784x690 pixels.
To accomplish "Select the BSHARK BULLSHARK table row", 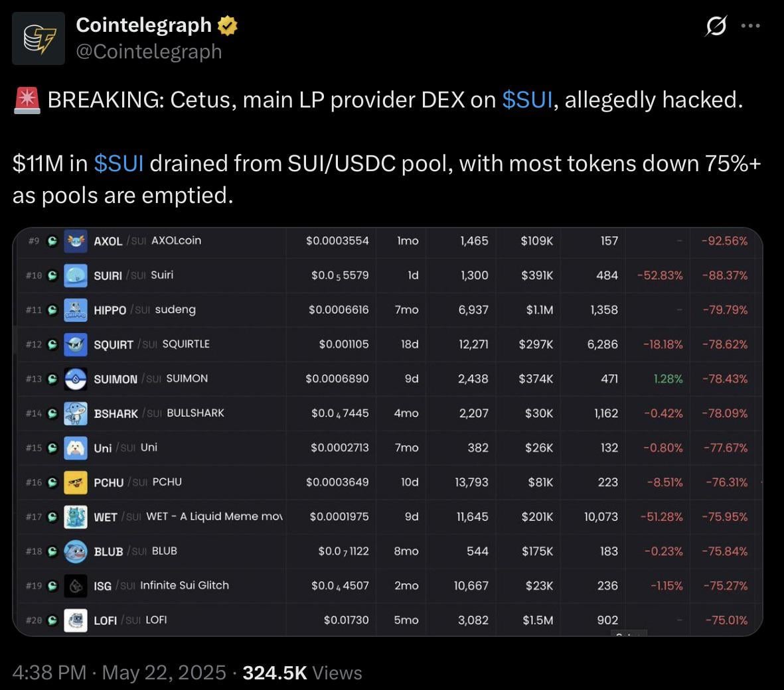I will pos(388,414).
